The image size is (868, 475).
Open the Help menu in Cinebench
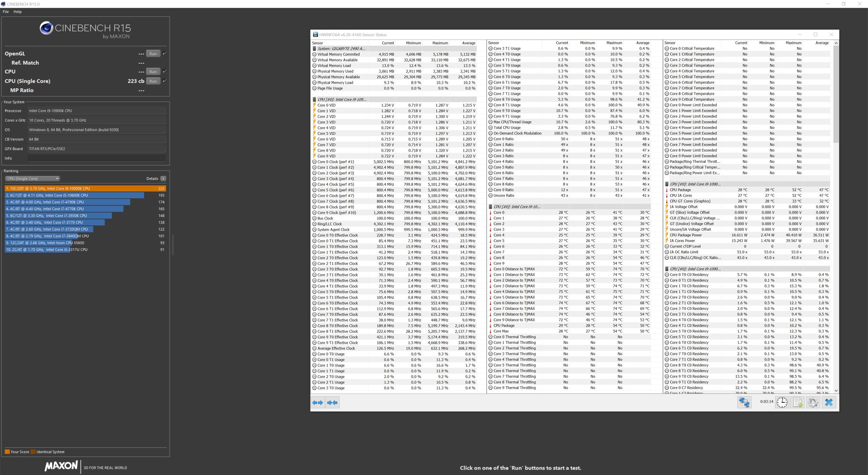point(18,12)
